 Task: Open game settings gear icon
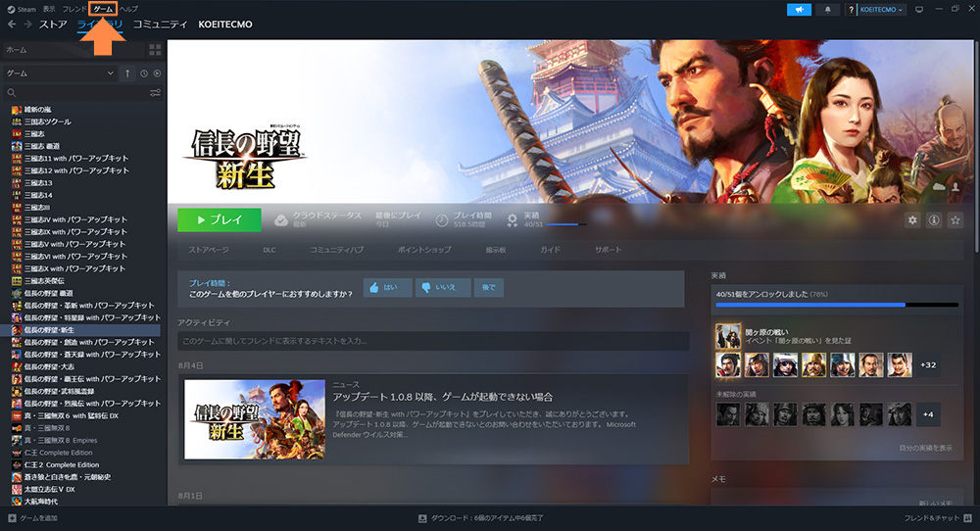tap(912, 220)
